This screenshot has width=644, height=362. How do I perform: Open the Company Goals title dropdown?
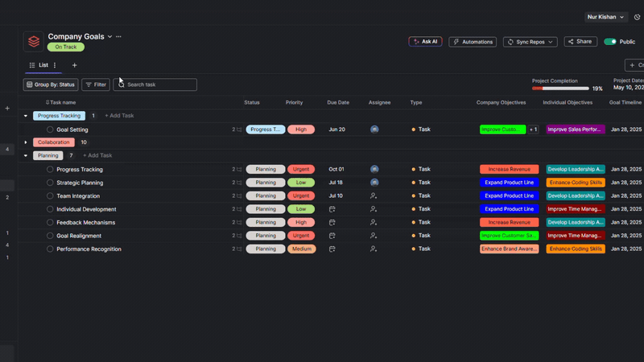(109, 36)
